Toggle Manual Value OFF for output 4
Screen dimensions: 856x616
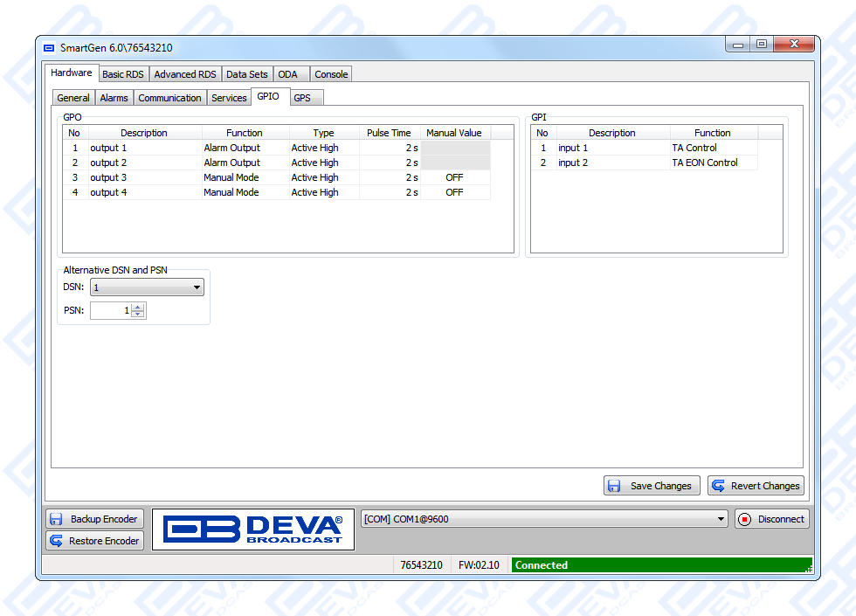[454, 192]
